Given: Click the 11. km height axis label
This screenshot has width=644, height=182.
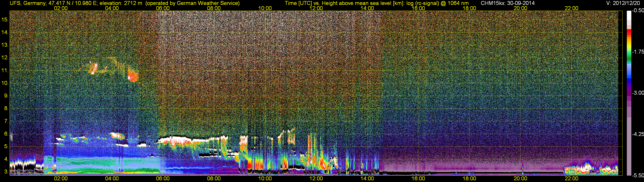Looking at the screenshot, I should (5, 71).
